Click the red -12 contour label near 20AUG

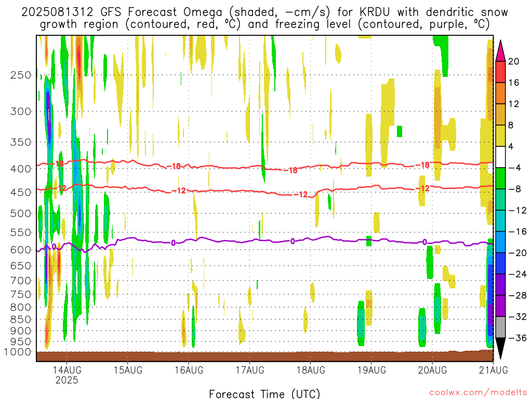point(423,188)
